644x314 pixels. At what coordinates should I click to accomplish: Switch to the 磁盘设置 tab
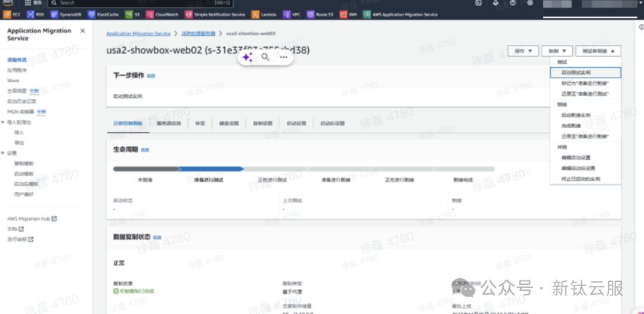229,123
